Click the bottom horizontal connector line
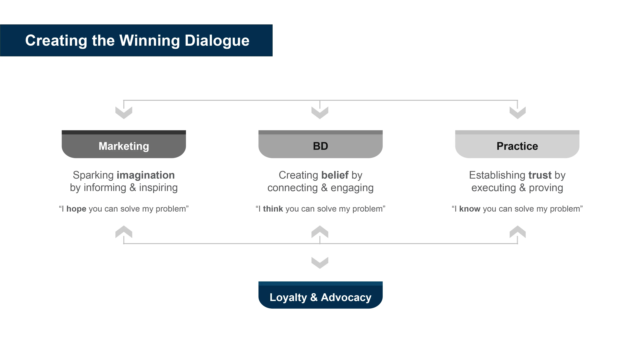 pyautogui.click(x=321, y=244)
